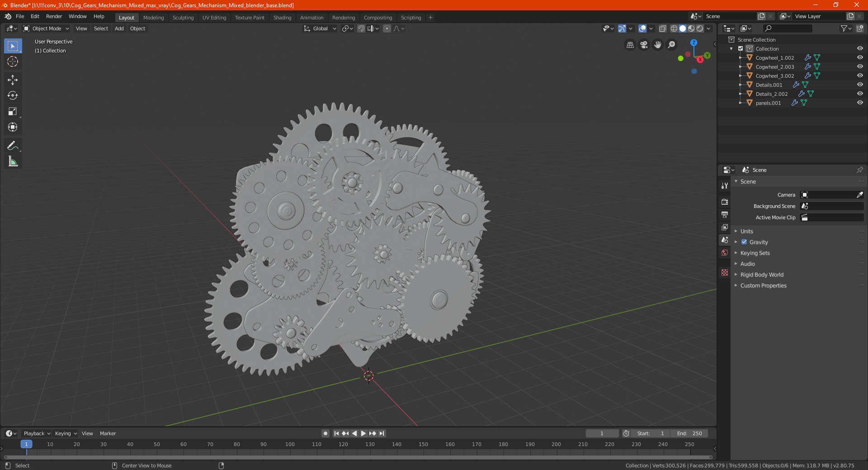Switch to wireframe viewport shading
This screenshot has width=868, height=470.
tap(674, 28)
